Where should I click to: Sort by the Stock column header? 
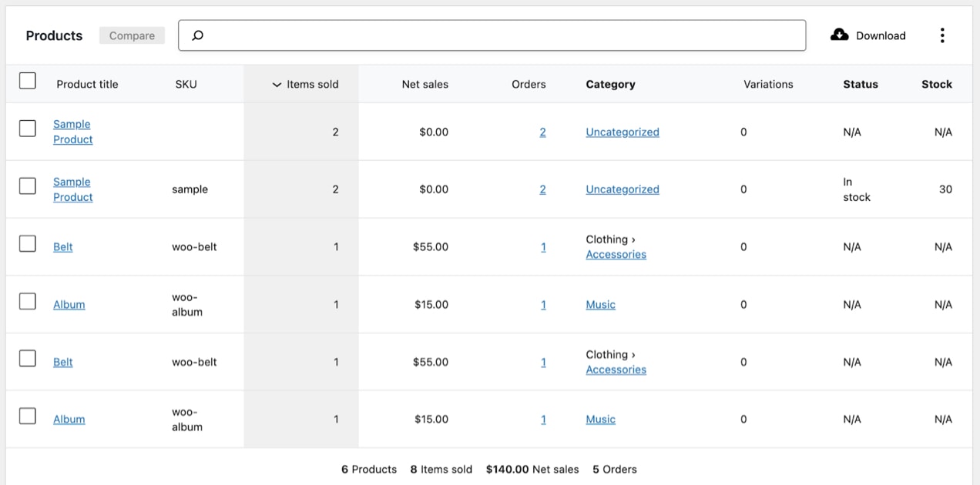[937, 85]
